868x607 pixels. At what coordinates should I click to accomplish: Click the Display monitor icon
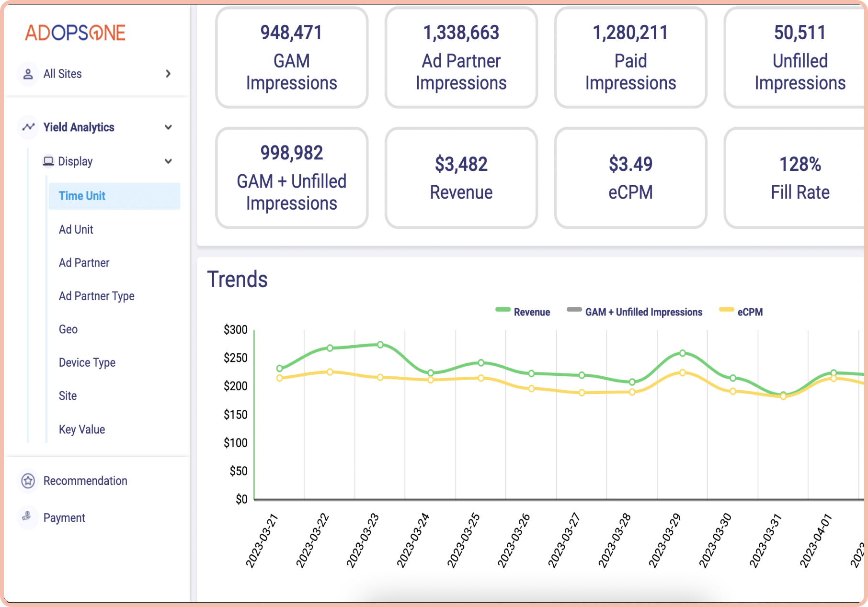point(48,161)
